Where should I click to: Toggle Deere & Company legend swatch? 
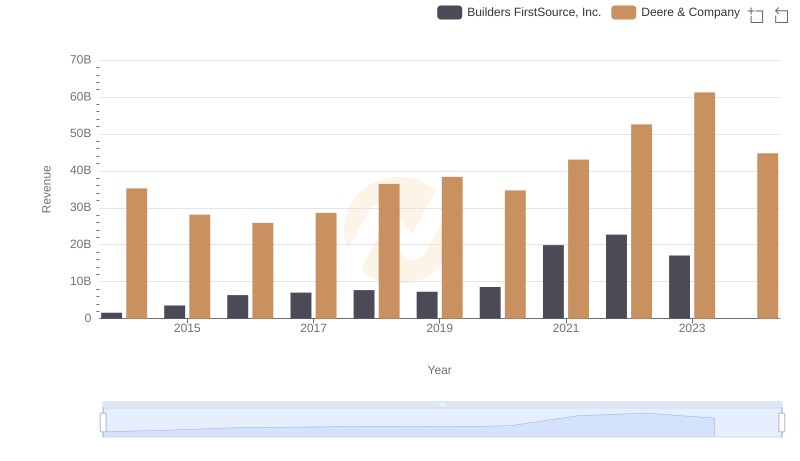pos(623,12)
